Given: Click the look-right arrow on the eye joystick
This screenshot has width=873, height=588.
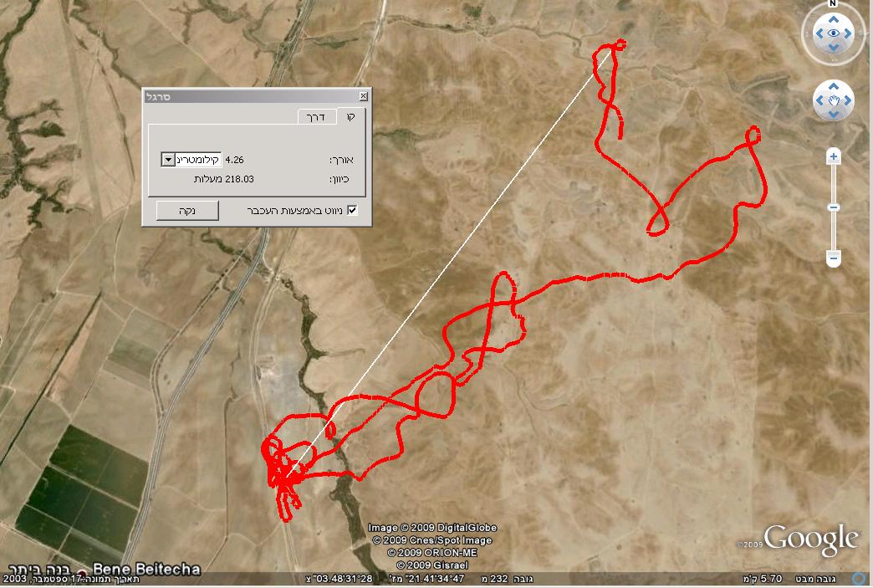Looking at the screenshot, I should coord(849,34).
